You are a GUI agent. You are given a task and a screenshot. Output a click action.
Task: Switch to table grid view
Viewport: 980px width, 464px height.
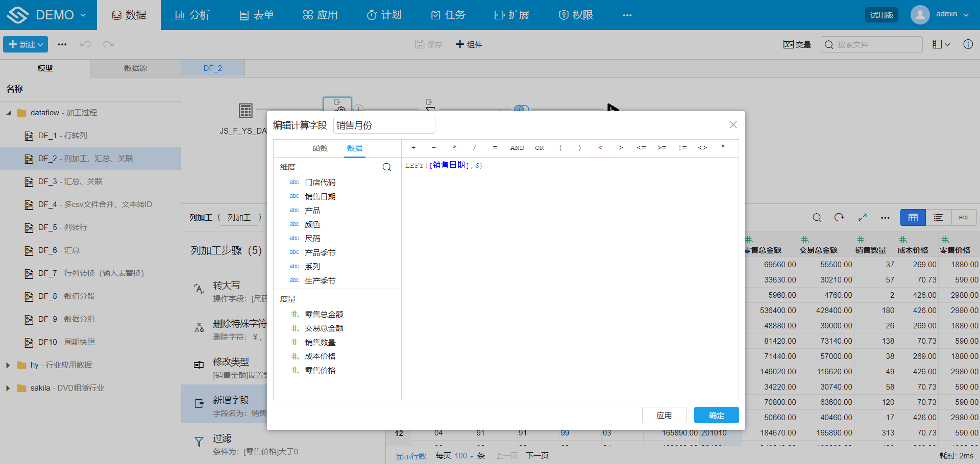[913, 218]
